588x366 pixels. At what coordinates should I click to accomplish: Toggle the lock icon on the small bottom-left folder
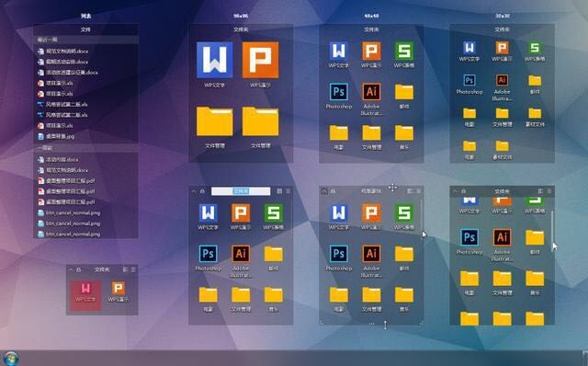[79, 269]
